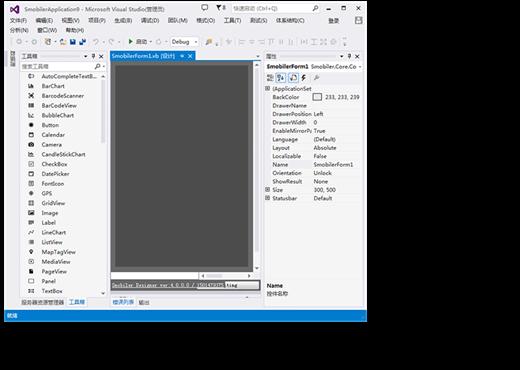Click the Save All toolbar icon
The height and width of the screenshot is (370, 520).
tap(82, 42)
